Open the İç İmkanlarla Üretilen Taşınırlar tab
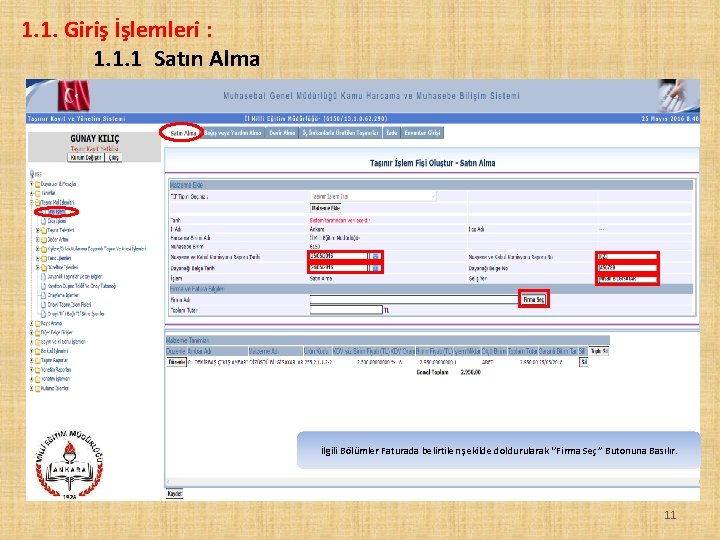This screenshot has height=540, width=720. [341, 133]
